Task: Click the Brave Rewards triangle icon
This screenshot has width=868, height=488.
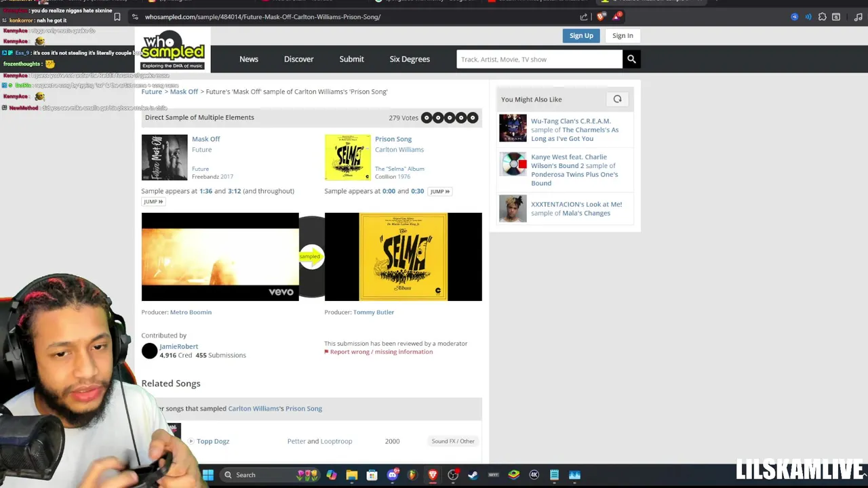Action: pos(617,16)
